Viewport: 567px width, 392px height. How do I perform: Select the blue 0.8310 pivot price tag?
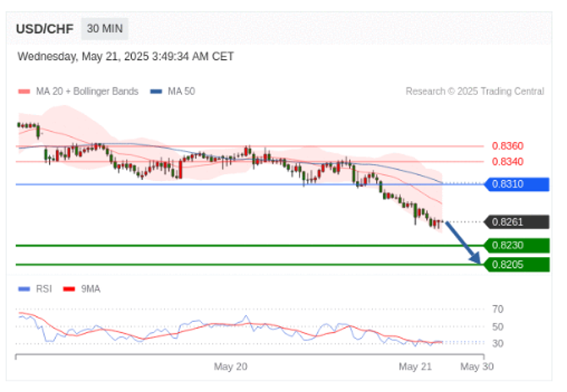pos(517,184)
